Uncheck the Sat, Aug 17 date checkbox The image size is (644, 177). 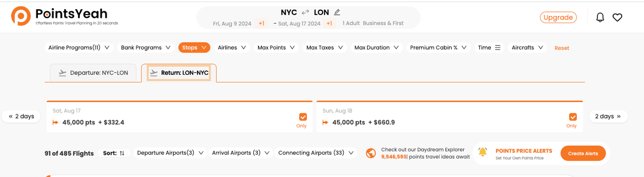click(303, 117)
